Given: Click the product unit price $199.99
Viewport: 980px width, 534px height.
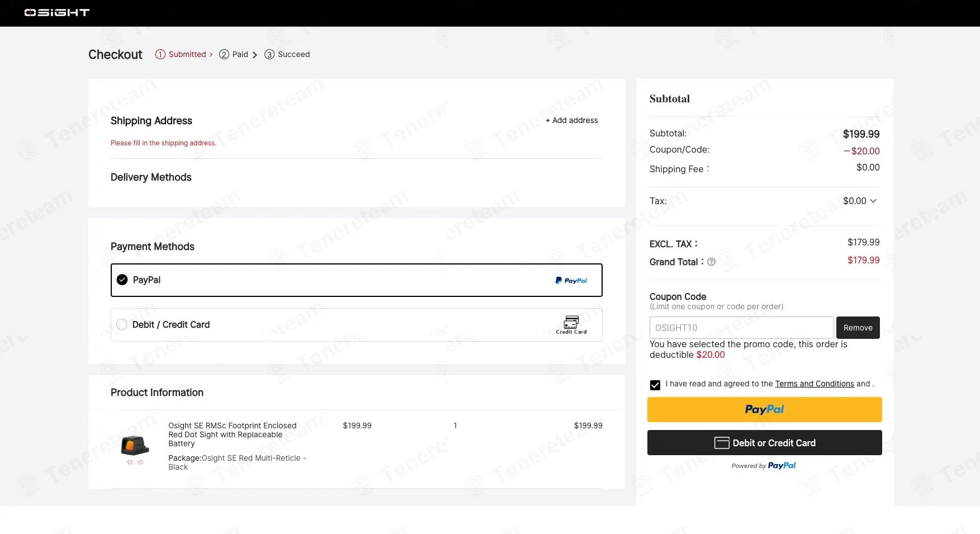Looking at the screenshot, I should point(357,426).
